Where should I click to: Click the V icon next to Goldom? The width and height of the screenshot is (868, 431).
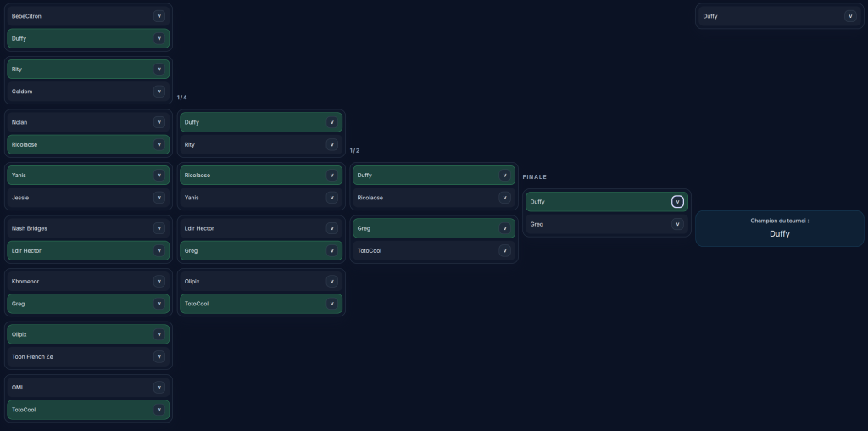tap(159, 92)
